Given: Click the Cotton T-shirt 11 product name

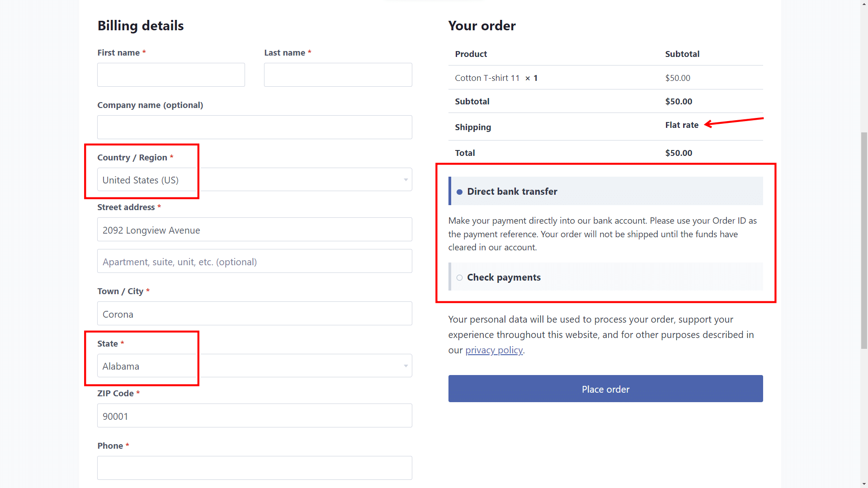Looking at the screenshot, I should point(487,78).
